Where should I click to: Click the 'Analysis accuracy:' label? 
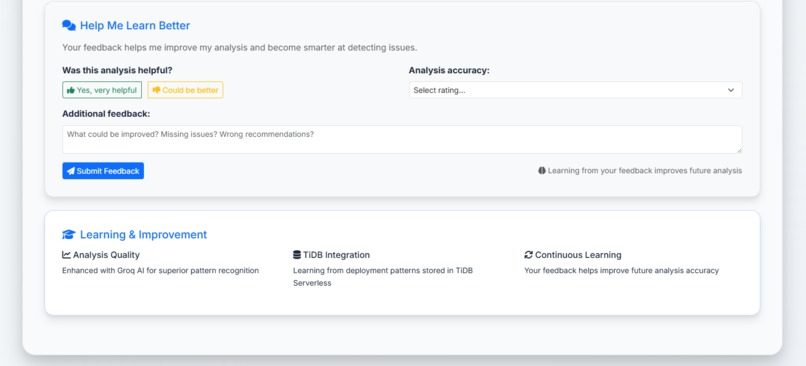tap(449, 70)
